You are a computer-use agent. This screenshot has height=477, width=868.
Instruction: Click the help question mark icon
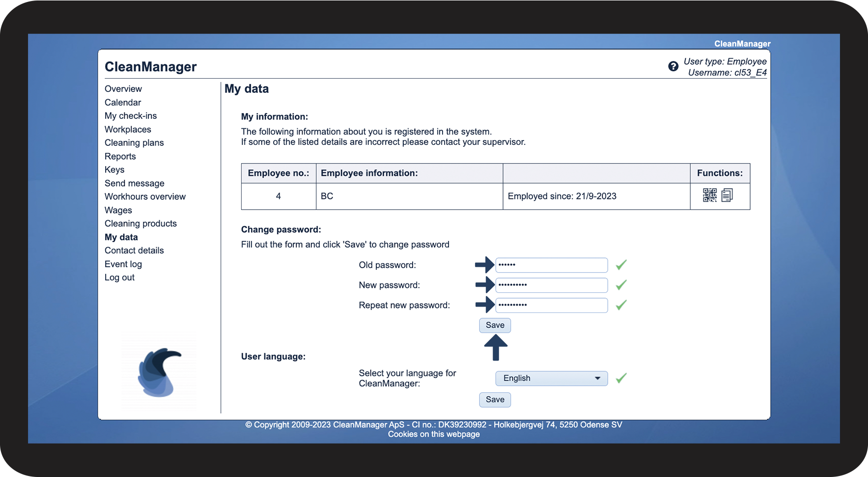pos(673,66)
